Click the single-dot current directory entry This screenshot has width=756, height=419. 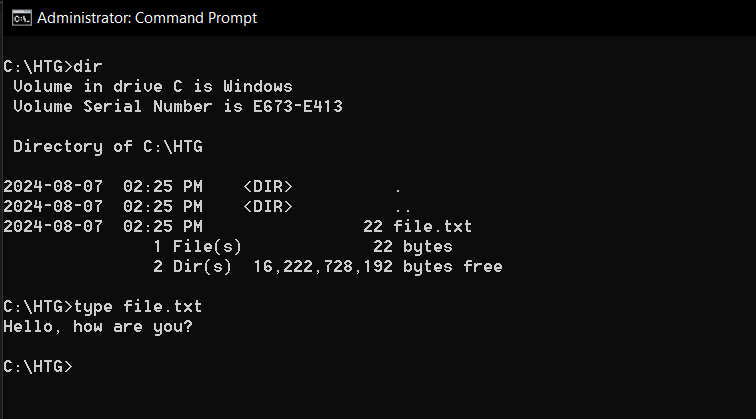(x=398, y=187)
